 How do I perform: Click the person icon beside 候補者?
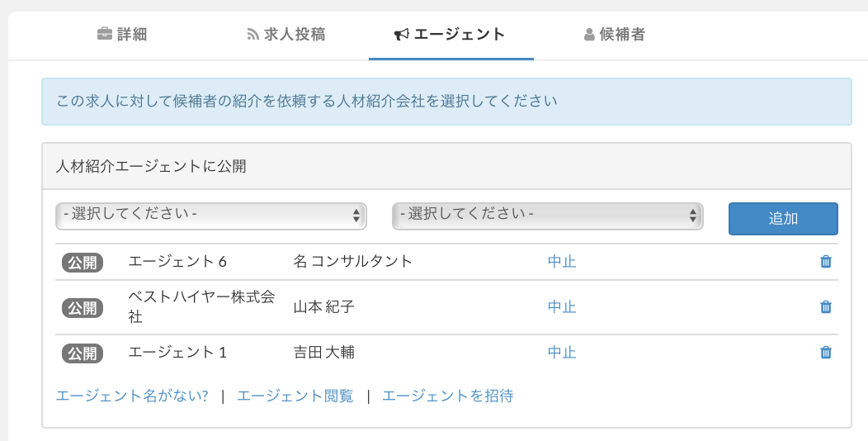click(x=589, y=35)
